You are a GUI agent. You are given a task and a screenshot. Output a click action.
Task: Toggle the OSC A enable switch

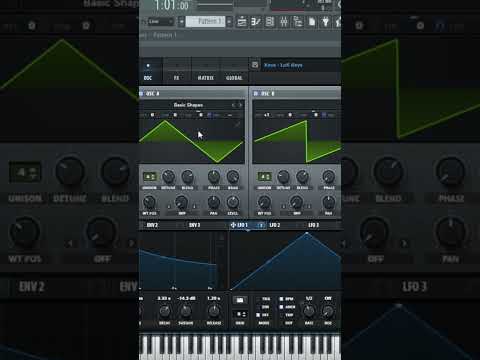pos(141,94)
